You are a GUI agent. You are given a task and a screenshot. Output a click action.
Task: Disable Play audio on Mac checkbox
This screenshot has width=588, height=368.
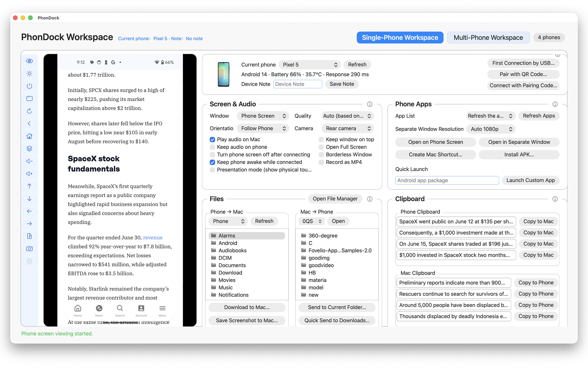click(212, 139)
